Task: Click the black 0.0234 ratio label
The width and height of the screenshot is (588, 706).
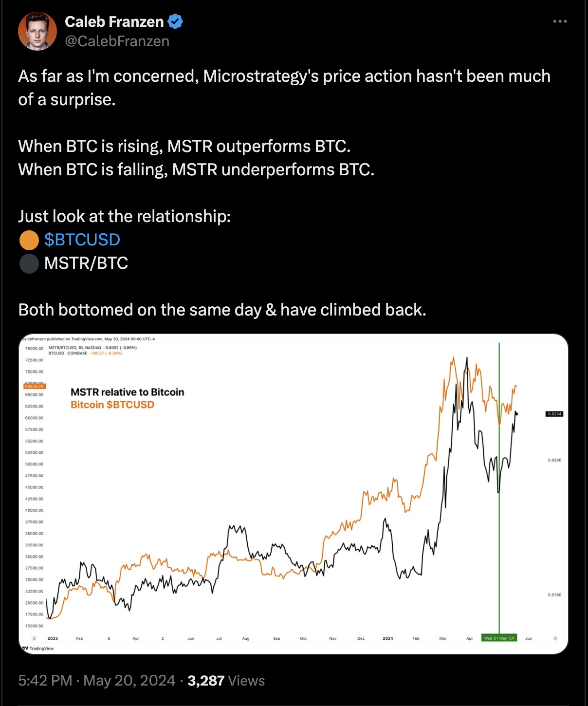Action: pyautogui.click(x=554, y=414)
